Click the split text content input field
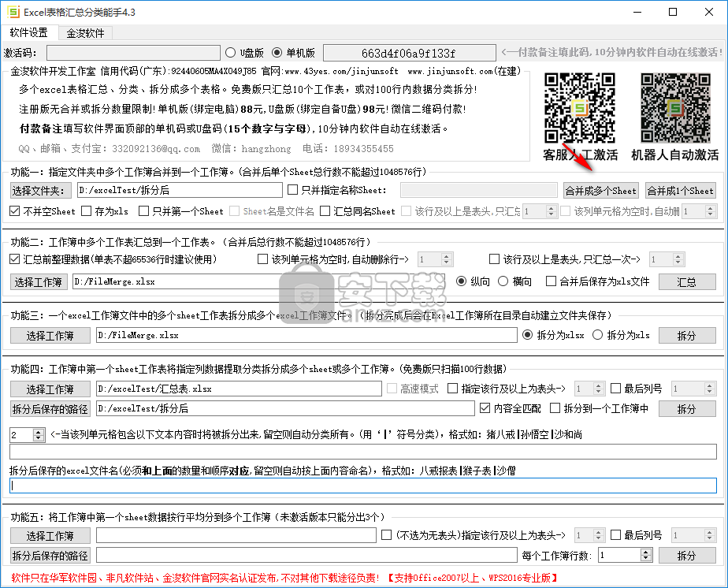The image size is (728, 588). coord(363,452)
